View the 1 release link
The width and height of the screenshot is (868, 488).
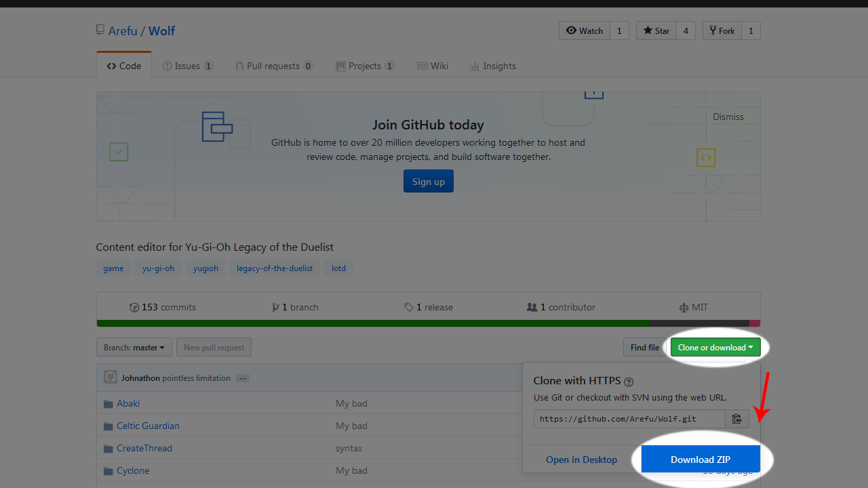(429, 307)
